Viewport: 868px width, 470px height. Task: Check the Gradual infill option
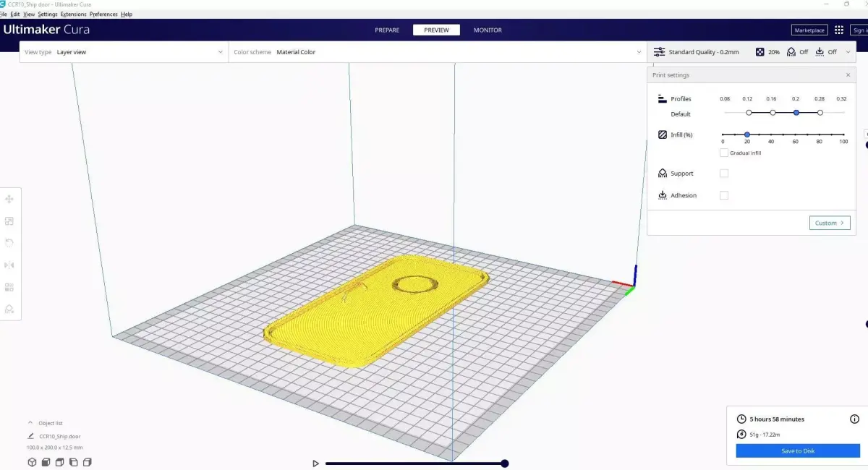(724, 153)
